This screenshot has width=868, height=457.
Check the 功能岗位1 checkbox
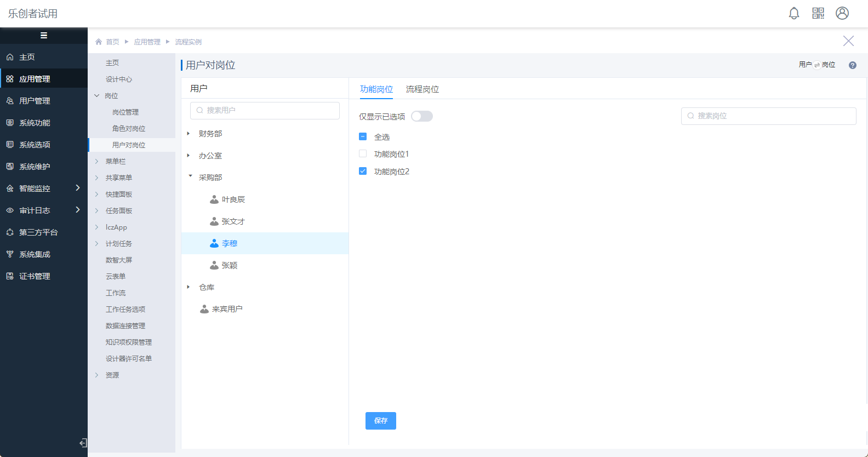click(363, 154)
